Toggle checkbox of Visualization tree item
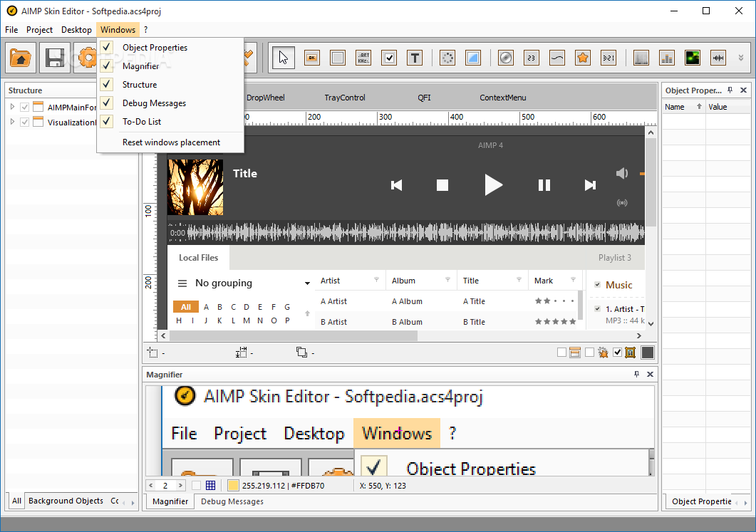This screenshot has width=756, height=532. point(25,122)
